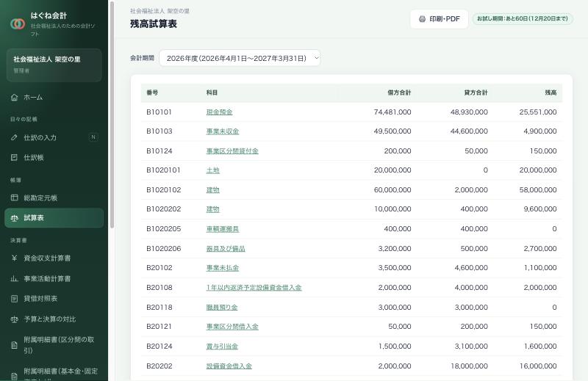Open the 事業区分間借入金 account link

click(232, 326)
